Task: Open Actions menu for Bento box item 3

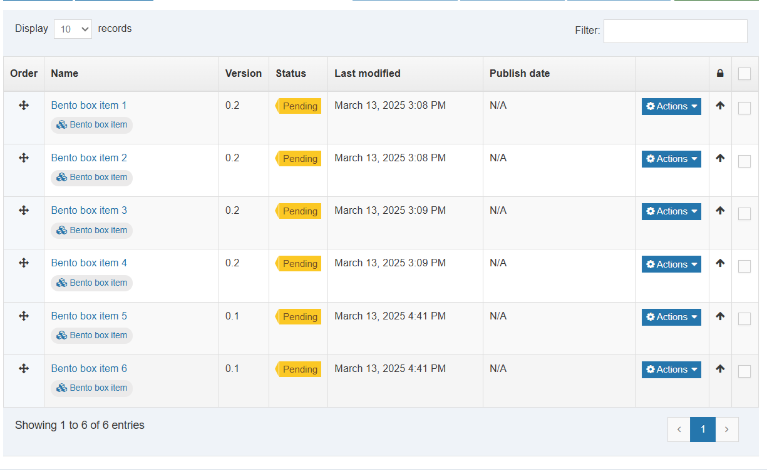Action: click(671, 211)
